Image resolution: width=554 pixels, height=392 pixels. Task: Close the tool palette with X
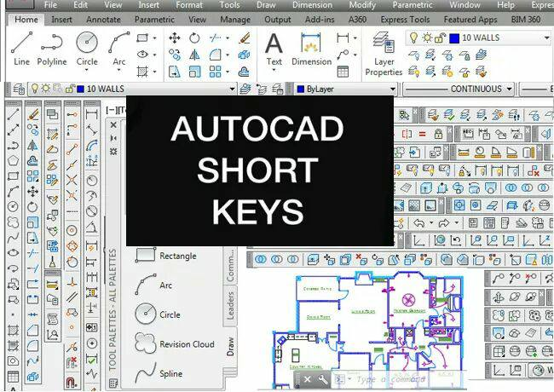pos(113,124)
